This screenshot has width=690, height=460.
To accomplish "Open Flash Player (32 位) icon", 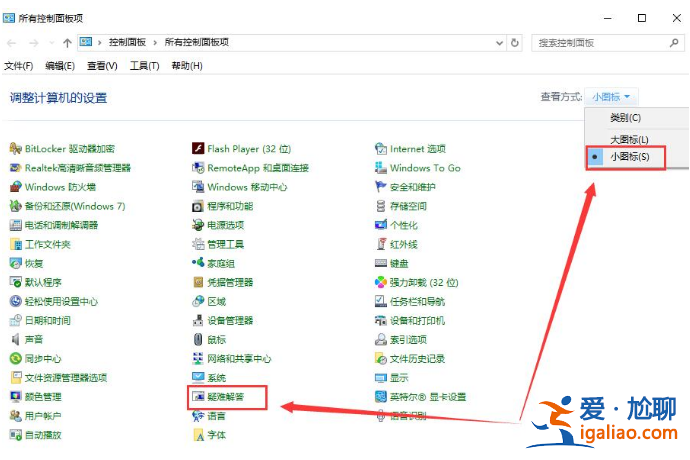I will [198, 149].
